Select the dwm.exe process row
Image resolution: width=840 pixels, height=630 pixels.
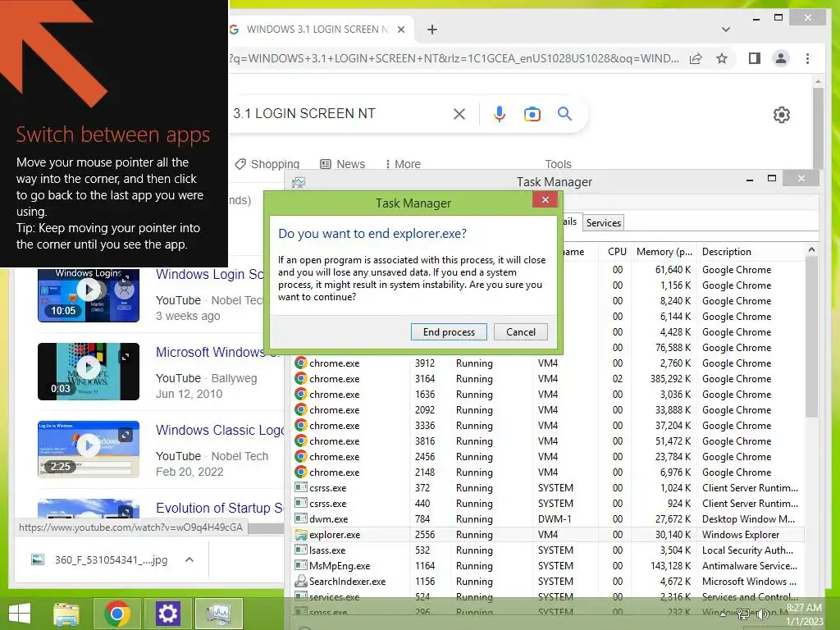pos(548,519)
